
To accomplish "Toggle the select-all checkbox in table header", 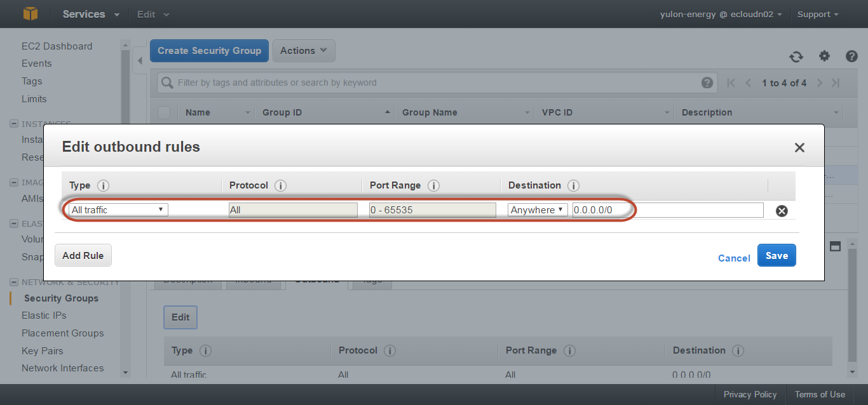I will pyautogui.click(x=164, y=112).
